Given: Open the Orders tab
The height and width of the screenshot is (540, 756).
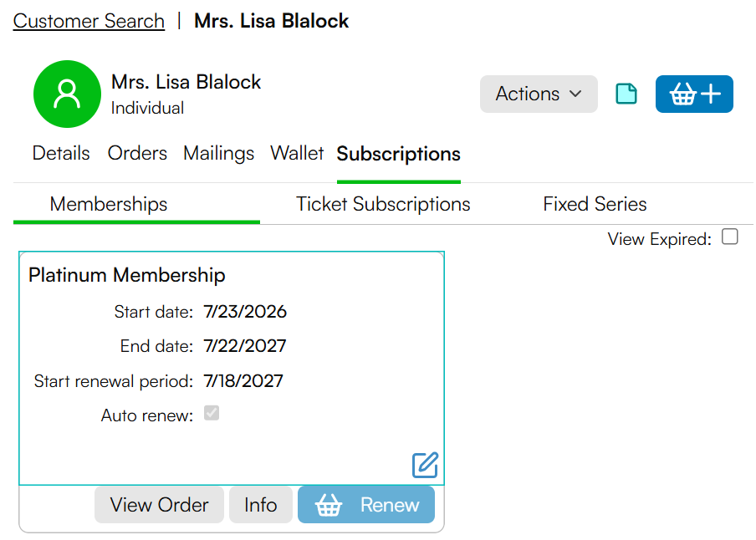Looking at the screenshot, I should [x=137, y=153].
